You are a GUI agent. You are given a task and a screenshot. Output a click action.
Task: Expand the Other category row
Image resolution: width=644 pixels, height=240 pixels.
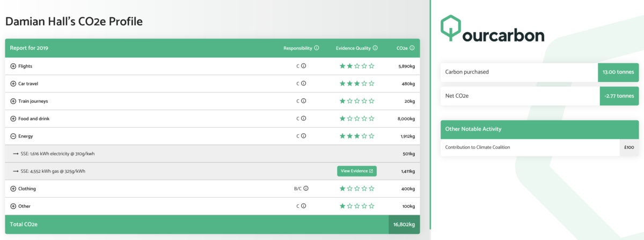(13, 206)
